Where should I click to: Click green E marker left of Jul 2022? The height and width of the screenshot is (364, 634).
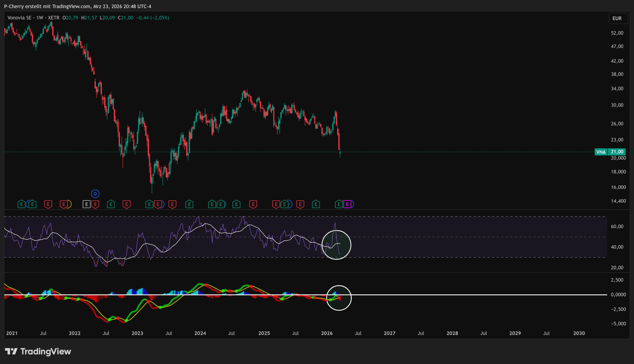[111, 205]
